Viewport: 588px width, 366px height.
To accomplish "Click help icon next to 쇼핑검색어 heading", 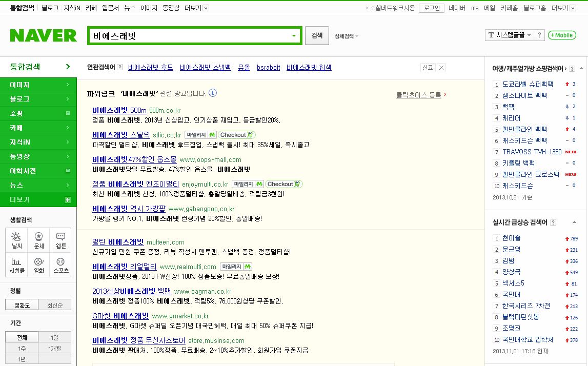I will click(x=572, y=69).
